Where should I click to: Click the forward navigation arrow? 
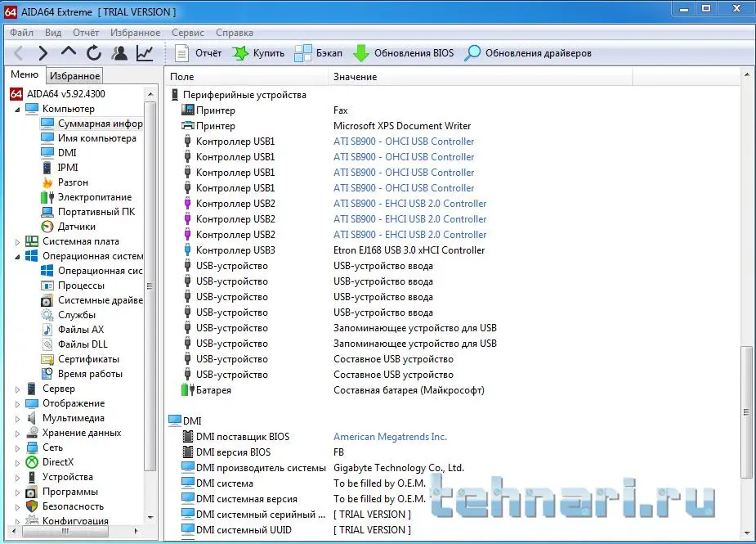click(43, 53)
